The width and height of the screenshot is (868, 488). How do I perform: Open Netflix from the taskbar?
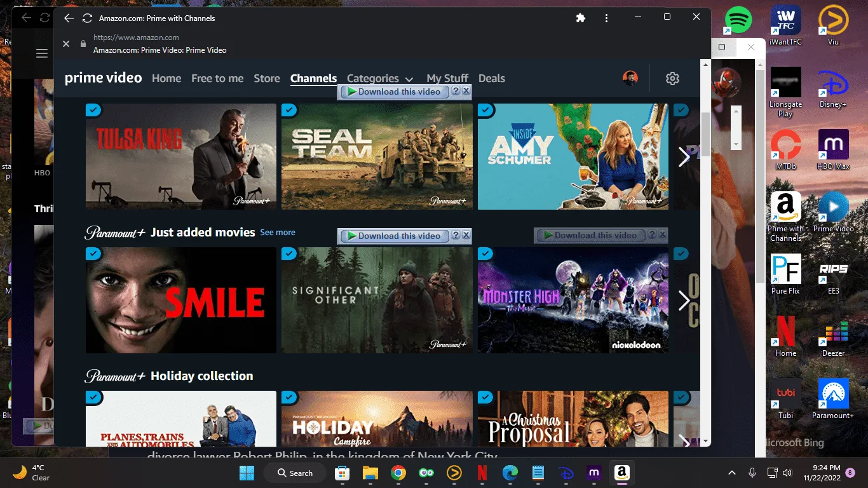[x=482, y=473]
